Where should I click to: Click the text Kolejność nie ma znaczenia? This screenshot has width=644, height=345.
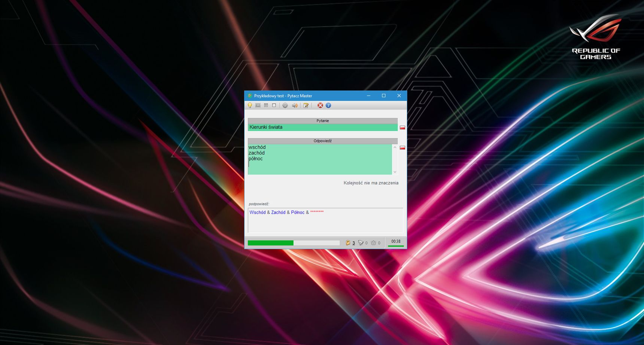(371, 183)
